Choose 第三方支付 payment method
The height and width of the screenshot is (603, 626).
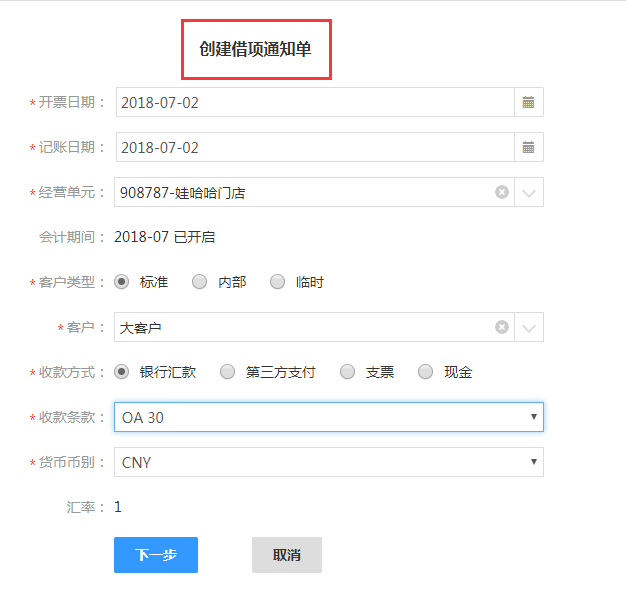[228, 372]
